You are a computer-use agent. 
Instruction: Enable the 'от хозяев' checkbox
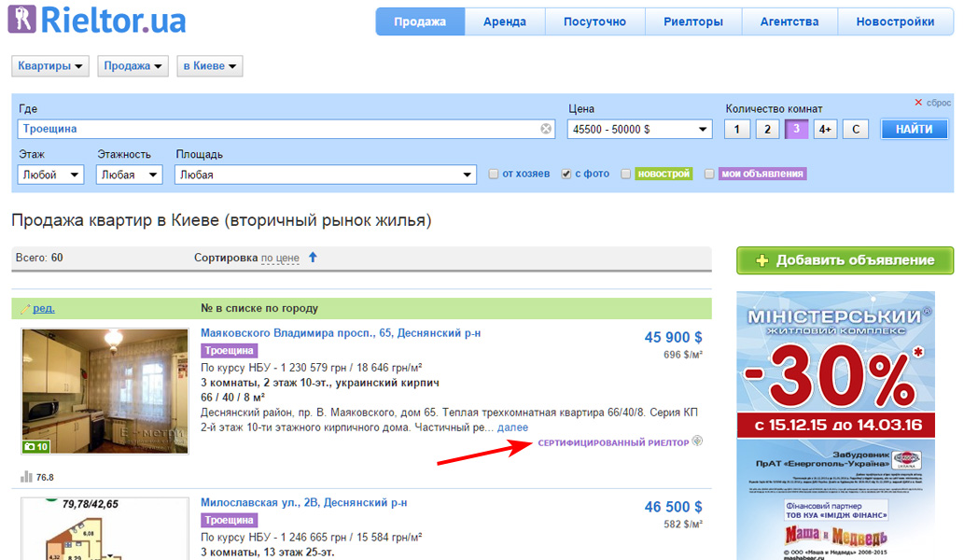point(494,174)
